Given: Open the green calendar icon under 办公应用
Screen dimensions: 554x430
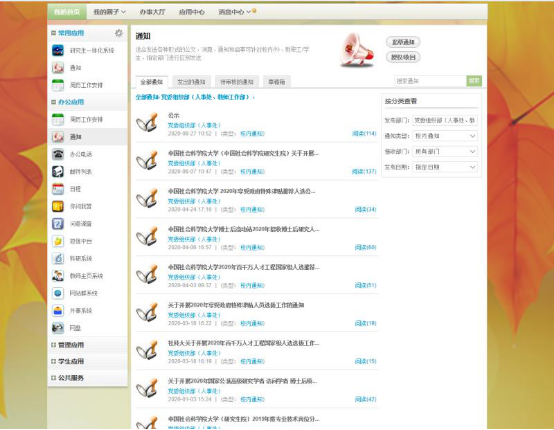Looking at the screenshot, I should tap(58, 119).
